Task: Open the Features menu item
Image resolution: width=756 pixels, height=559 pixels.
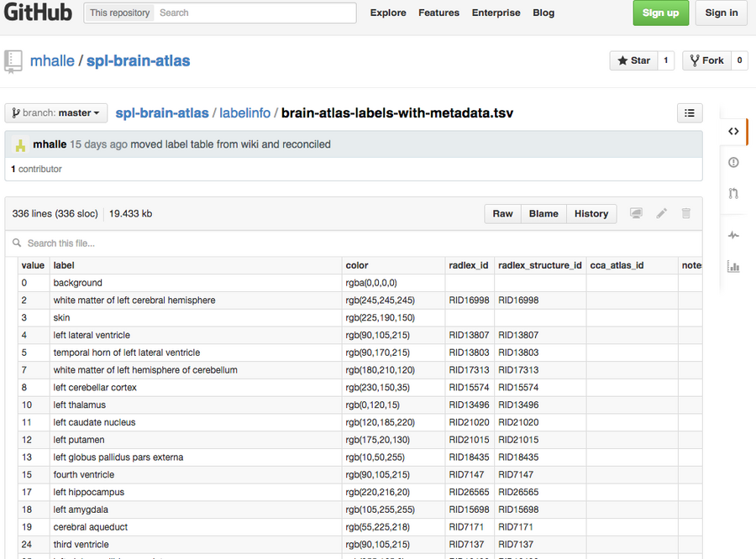Action: coord(438,13)
